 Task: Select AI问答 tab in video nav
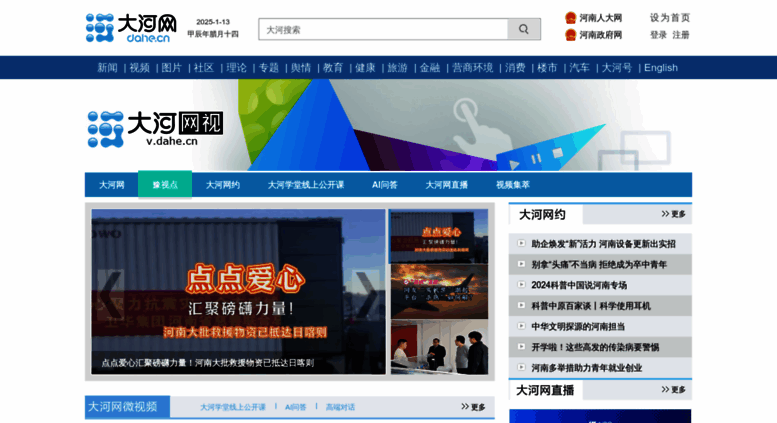tap(385, 185)
